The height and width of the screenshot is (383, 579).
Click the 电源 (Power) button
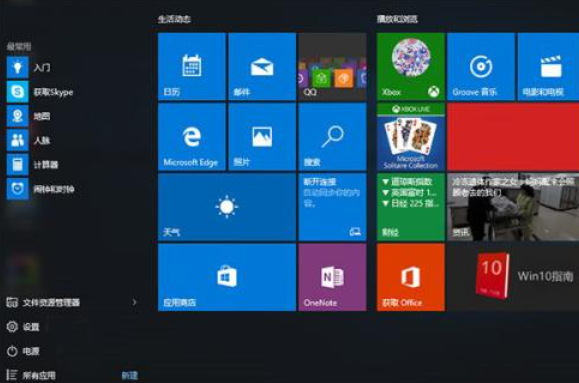coord(23,351)
